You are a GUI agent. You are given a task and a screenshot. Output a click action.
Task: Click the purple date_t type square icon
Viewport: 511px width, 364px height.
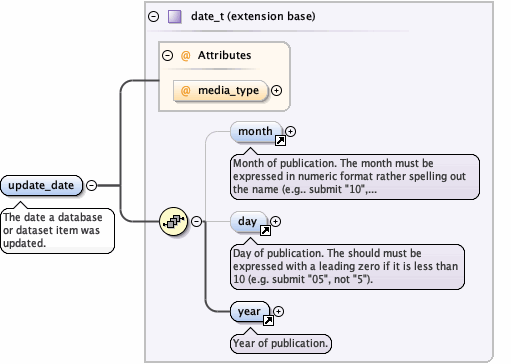click(175, 16)
